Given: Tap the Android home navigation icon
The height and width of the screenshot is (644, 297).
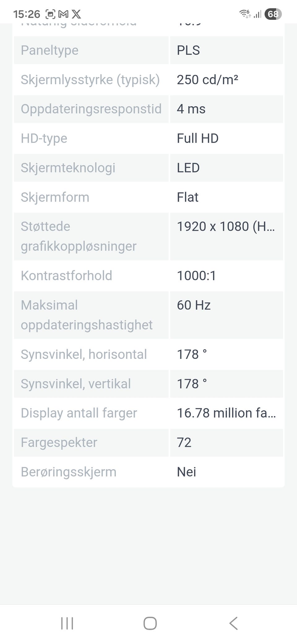Looking at the screenshot, I should tap(150, 623).
